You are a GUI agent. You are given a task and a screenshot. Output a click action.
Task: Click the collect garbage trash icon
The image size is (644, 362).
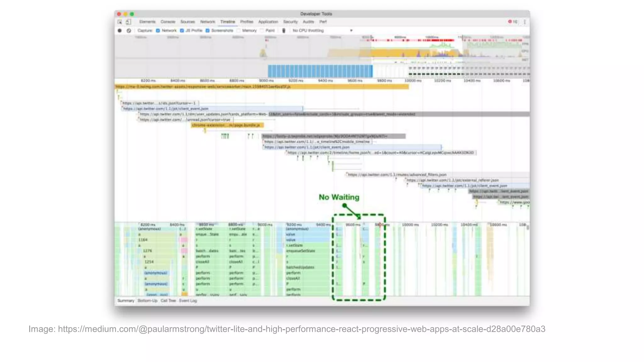tap(284, 31)
